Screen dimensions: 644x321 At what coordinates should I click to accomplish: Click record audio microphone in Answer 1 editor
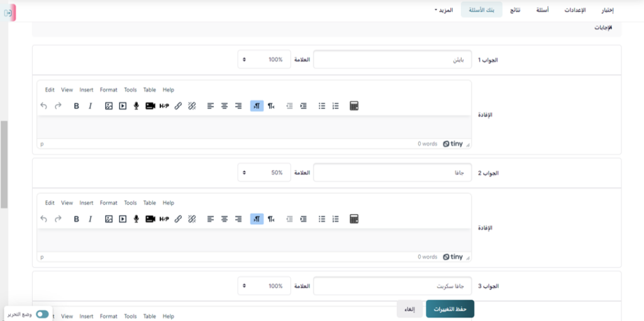tap(136, 106)
